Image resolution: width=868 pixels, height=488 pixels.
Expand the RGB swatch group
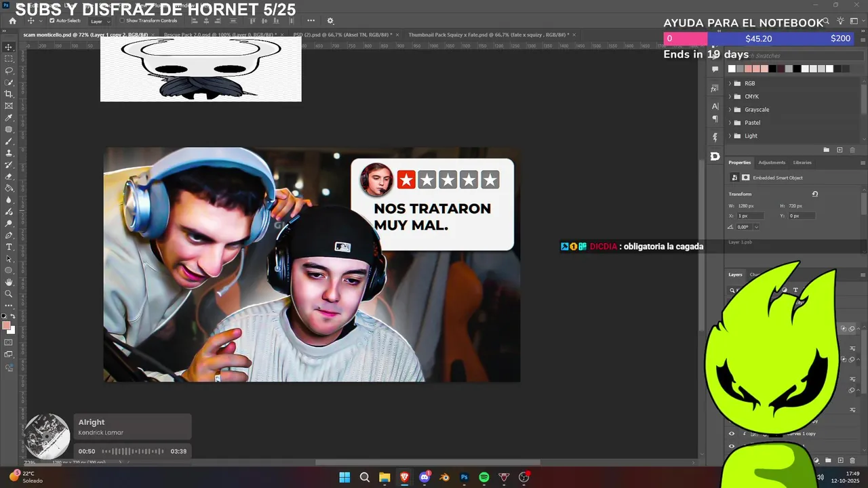tap(730, 83)
